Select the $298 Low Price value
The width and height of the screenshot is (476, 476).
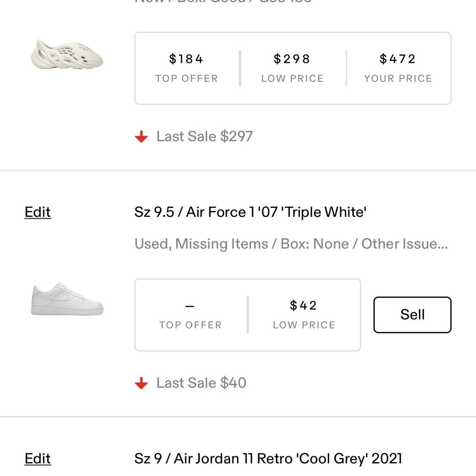pyautogui.click(x=292, y=58)
